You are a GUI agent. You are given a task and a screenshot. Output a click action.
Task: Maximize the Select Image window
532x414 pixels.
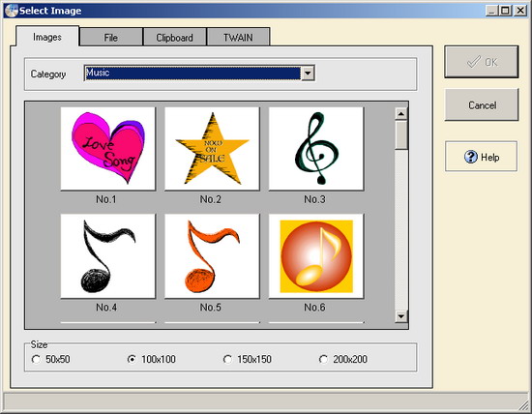[506, 11]
